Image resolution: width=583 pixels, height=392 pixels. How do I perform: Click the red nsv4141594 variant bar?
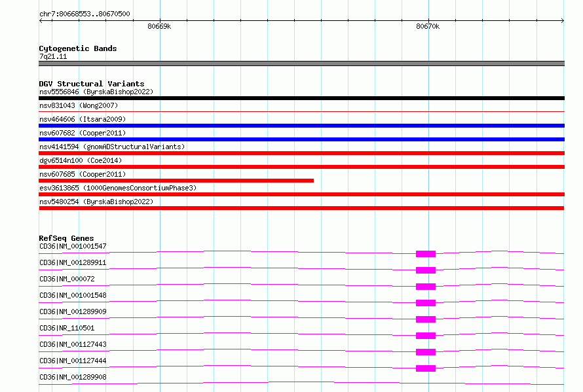(301, 153)
